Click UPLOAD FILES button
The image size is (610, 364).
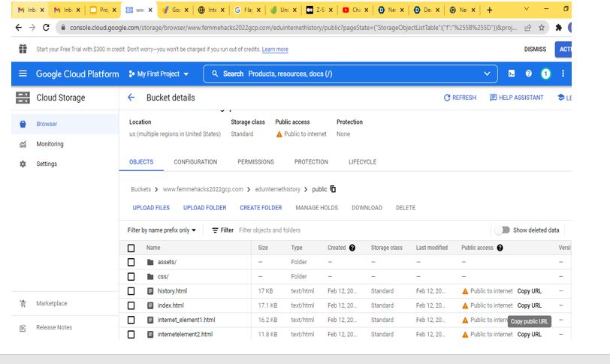tap(151, 208)
